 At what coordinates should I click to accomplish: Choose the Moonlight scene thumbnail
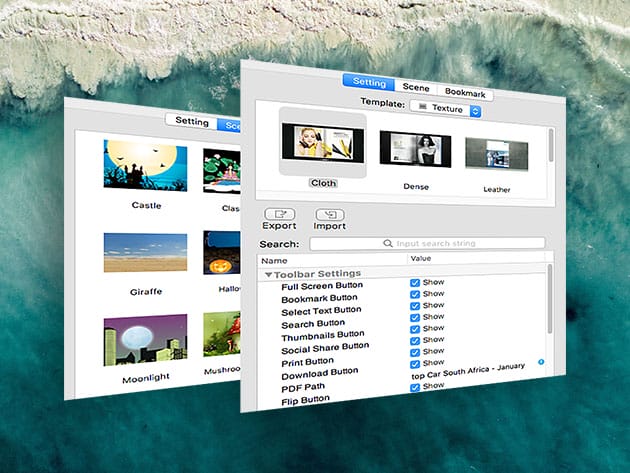click(146, 343)
